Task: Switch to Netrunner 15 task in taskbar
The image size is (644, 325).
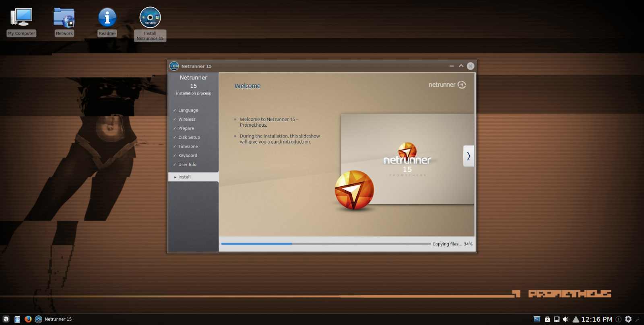Action: [54, 319]
